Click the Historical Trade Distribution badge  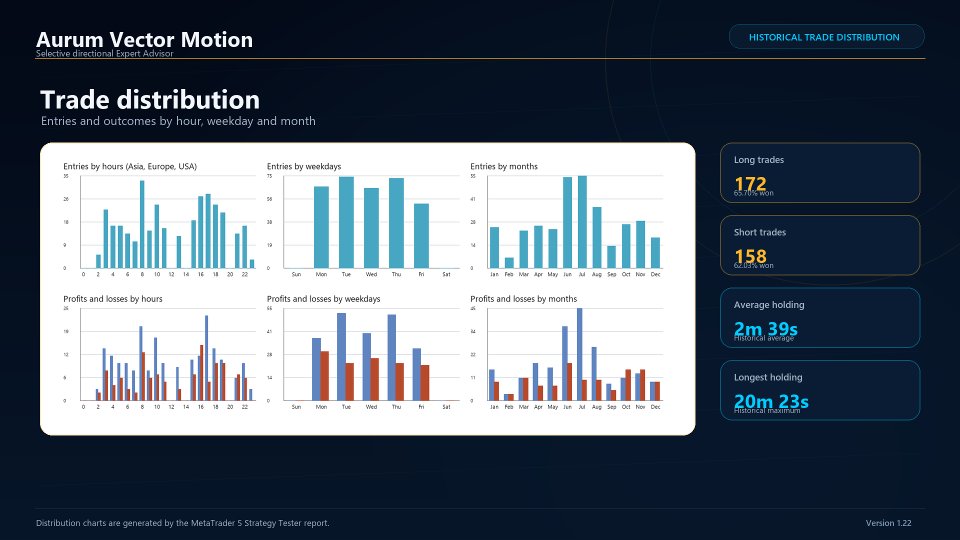[826, 37]
